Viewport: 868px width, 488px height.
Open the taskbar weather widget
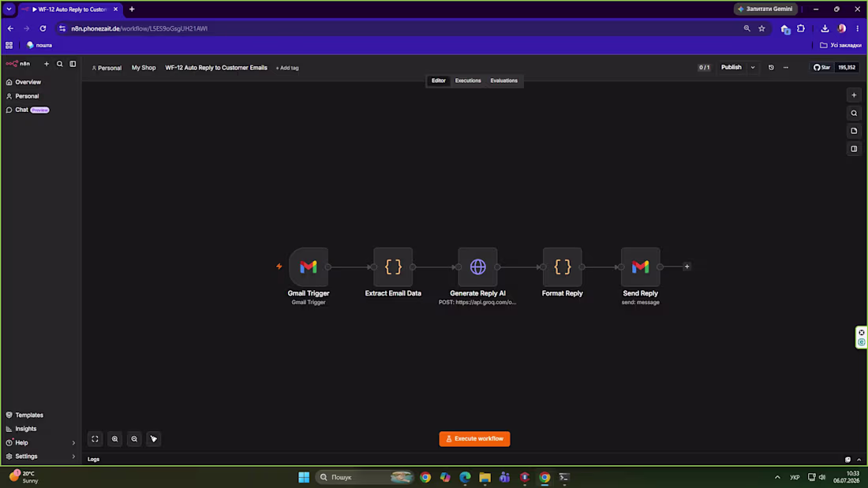coord(24,477)
